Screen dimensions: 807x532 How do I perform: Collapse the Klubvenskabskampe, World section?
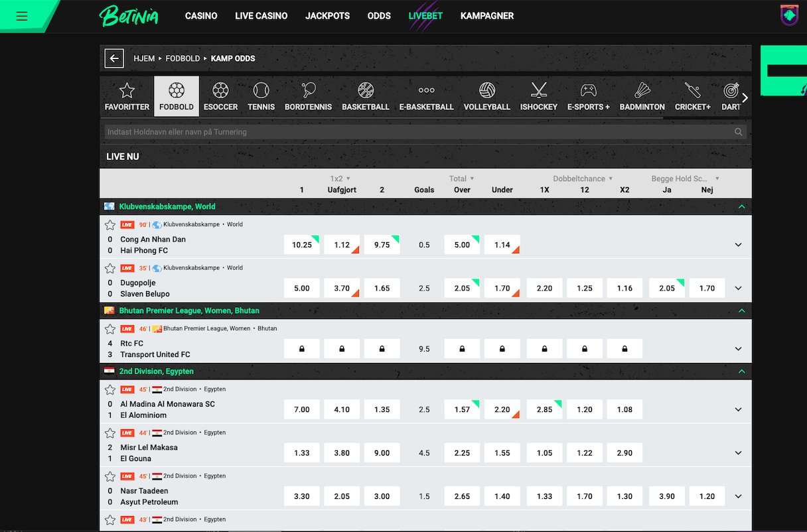coord(741,207)
